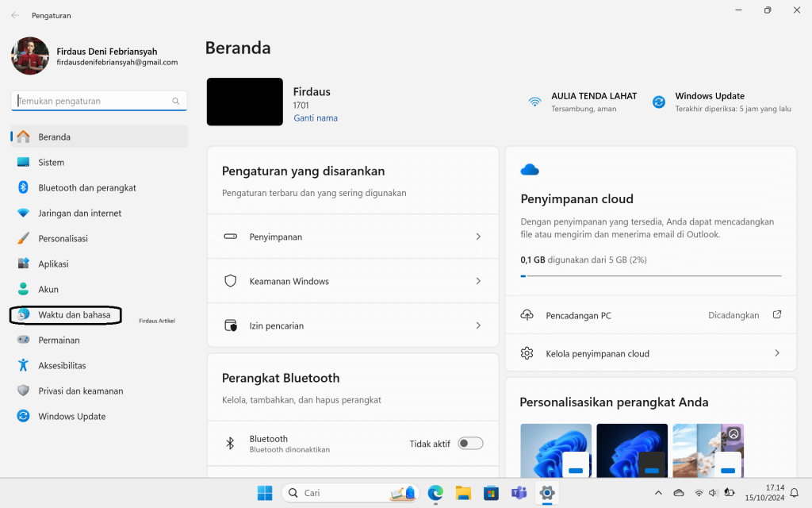Click the Wi-Fi AULIA TENDA LAHAT status icon

pos(535,102)
